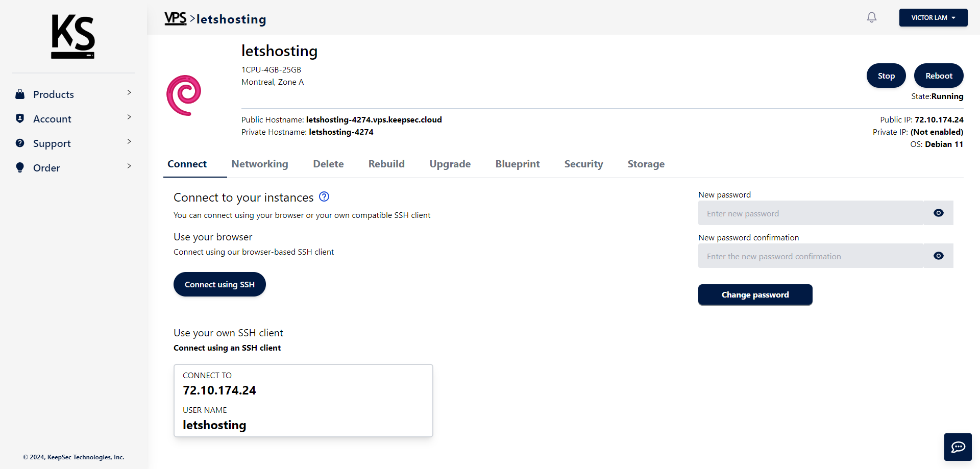This screenshot has height=469, width=980.
Task: Stop the letshosting instance
Action: (x=886, y=76)
